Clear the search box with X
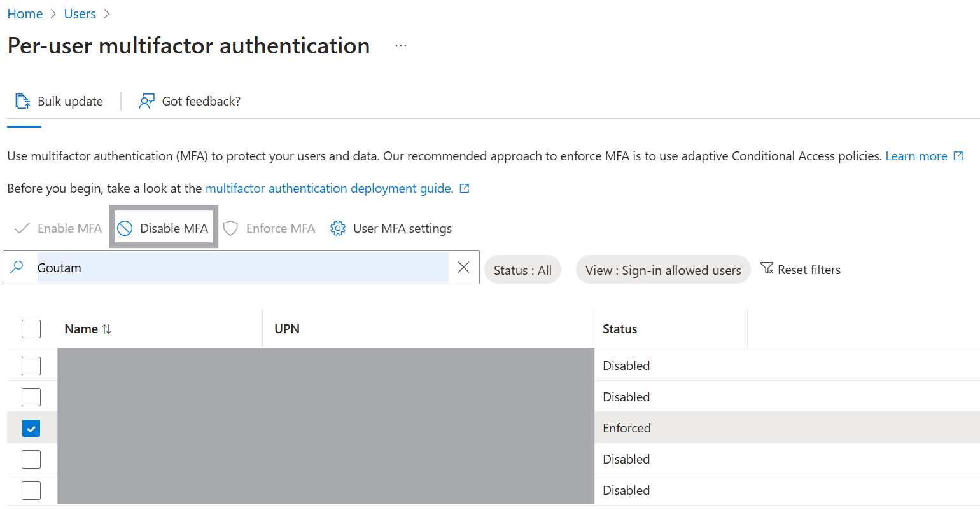Image resolution: width=980 pixels, height=510 pixels. (x=464, y=267)
